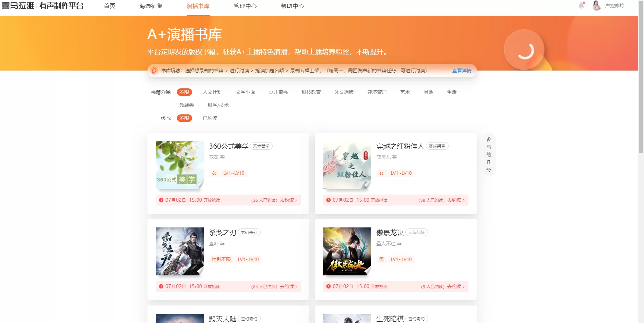Select 不限 under 书籍分类
Image resolution: width=644 pixels, height=323 pixels.
184,92
